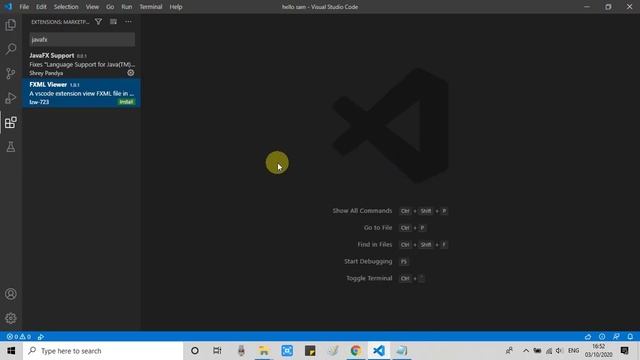
Task: Click the network tray icon
Action: 549,351
